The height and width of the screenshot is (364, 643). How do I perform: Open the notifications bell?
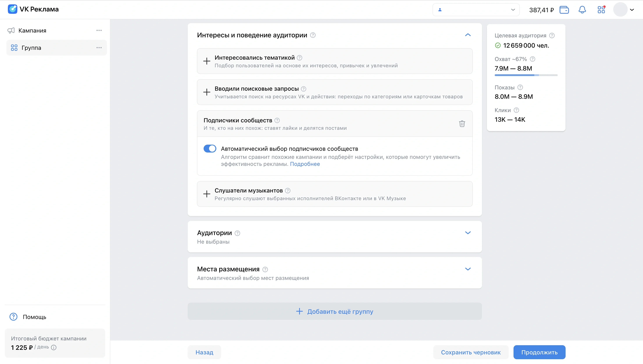coord(582,10)
